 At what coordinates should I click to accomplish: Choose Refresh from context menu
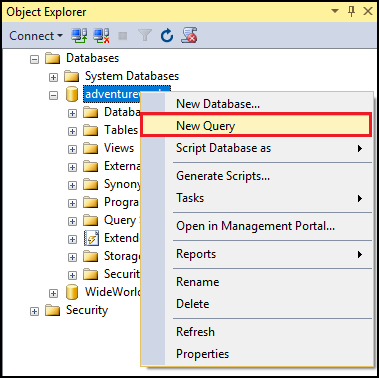[x=256, y=332]
